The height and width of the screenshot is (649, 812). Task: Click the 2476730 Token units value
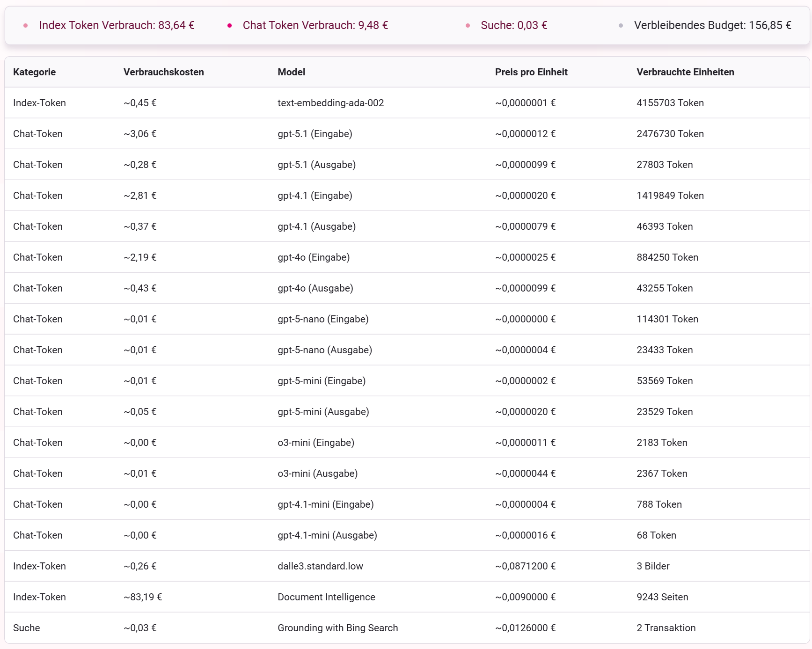tap(670, 134)
